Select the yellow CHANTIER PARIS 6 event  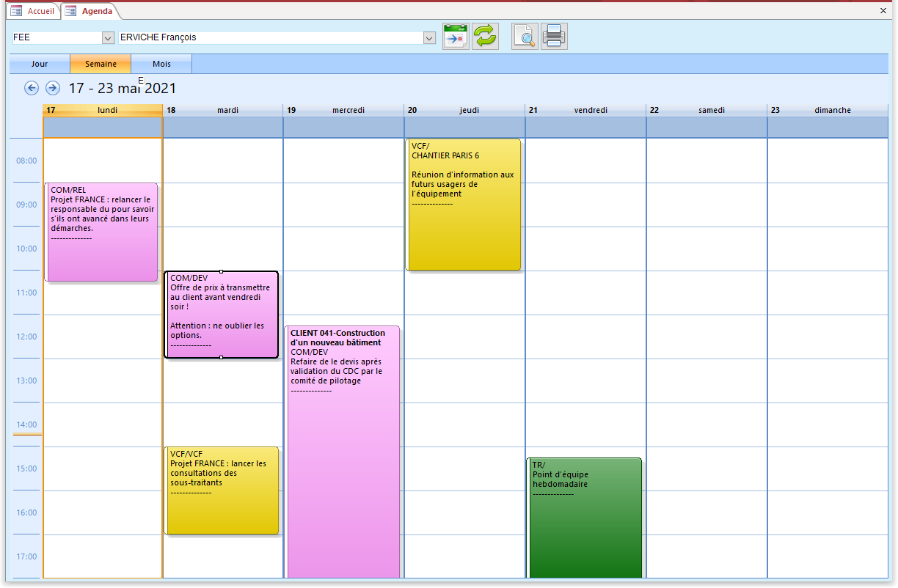point(464,220)
